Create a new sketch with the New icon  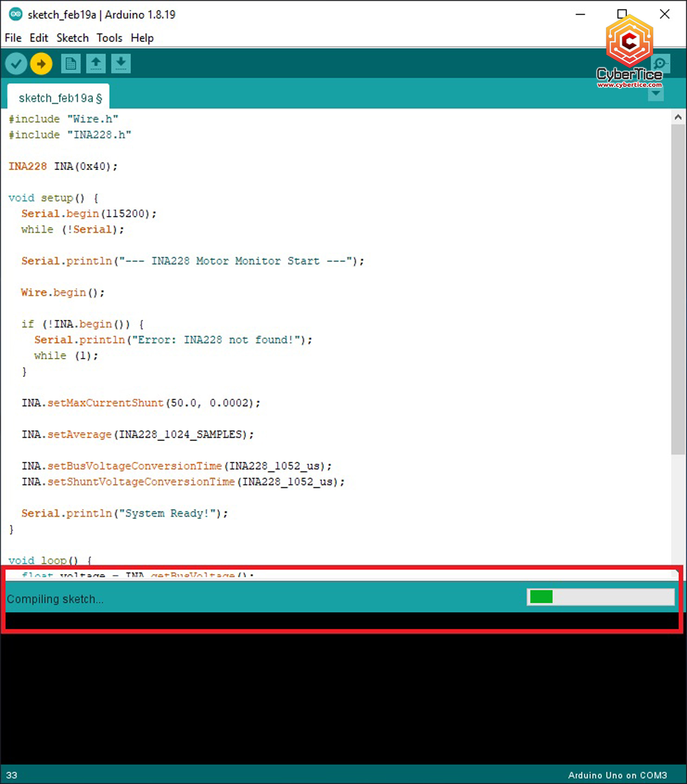[71, 64]
